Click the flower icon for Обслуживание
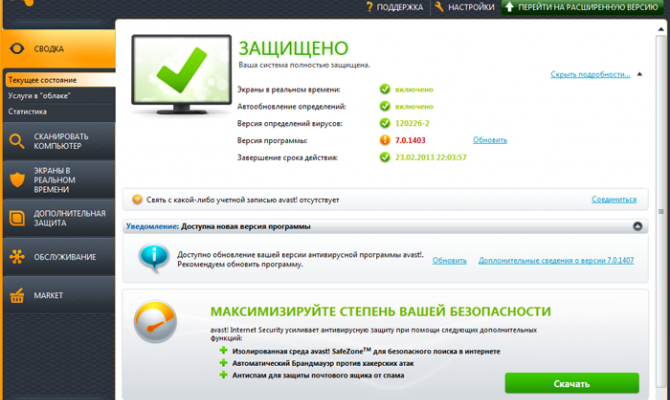This screenshot has height=400, width=670. tap(17, 256)
